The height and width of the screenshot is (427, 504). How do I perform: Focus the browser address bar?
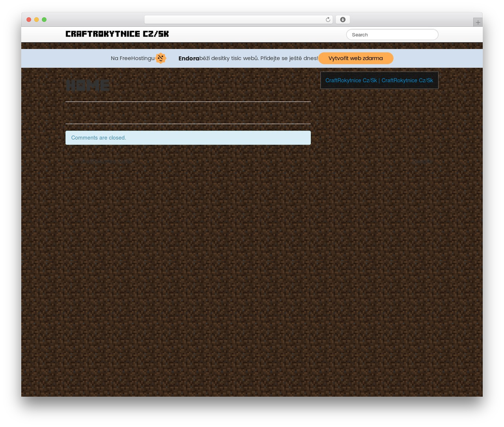click(238, 20)
